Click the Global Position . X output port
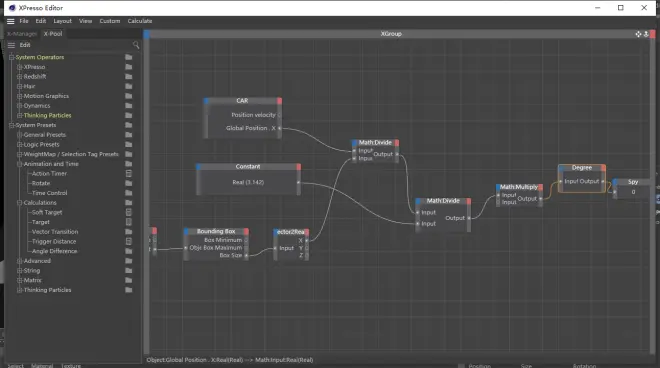Screen dimensions: 660x368 pyautogui.click(x=279, y=128)
